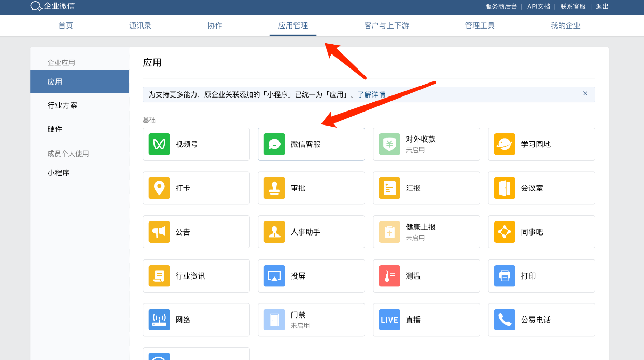Screen dimensions: 644x360
Task: Select the 投屏 screen cast icon
Action: coord(274,276)
